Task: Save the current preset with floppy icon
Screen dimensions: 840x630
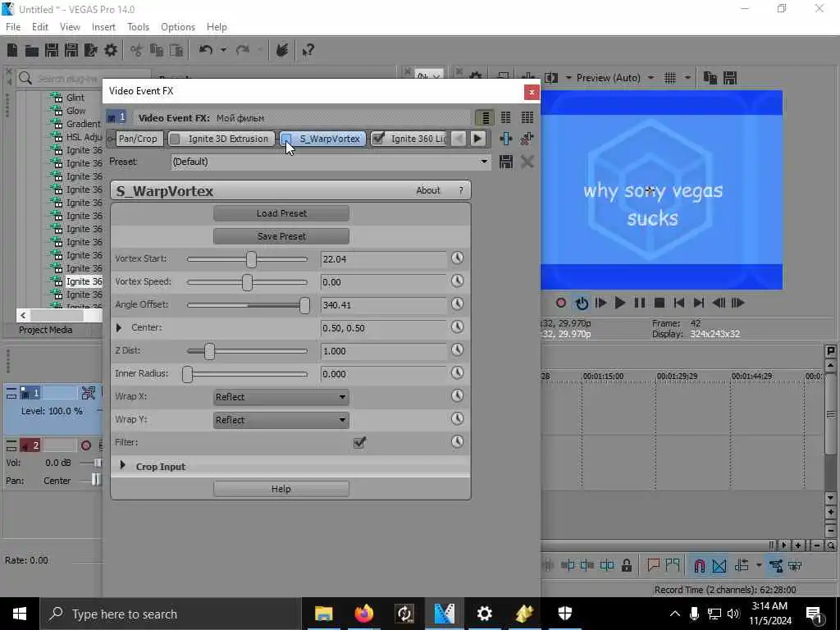Action: click(x=505, y=162)
